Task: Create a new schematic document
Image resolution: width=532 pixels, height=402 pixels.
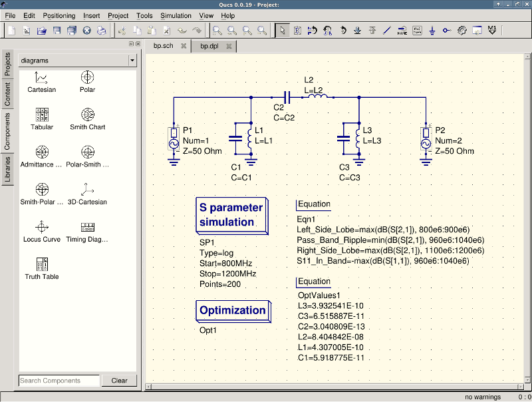Action: point(11,31)
